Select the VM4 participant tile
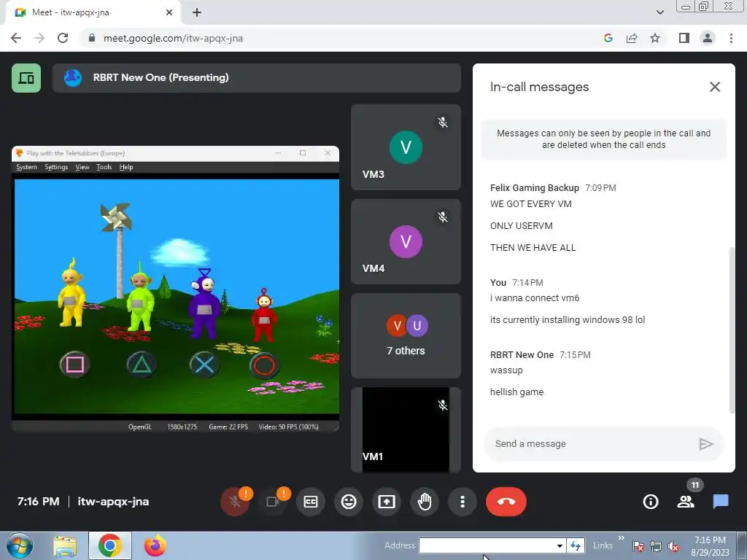 coord(406,242)
